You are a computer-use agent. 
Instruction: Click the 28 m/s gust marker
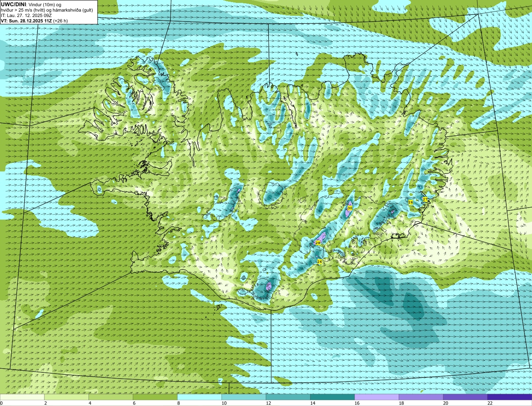point(318,242)
